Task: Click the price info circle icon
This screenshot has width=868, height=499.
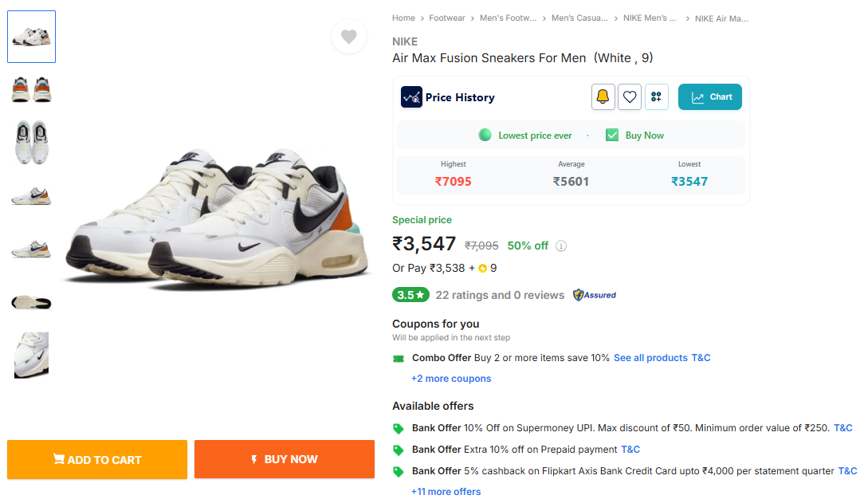Action: 561,246
